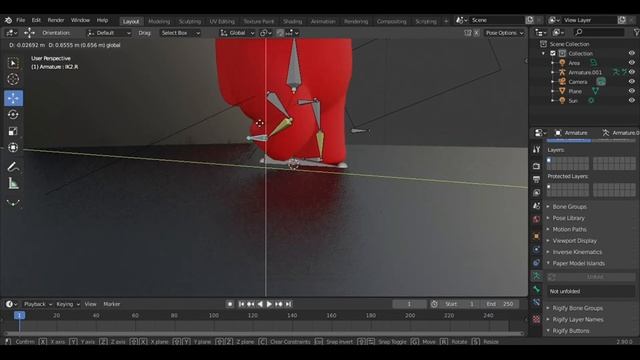
Task: Hide Armature.001 in the outliner
Action: point(631,72)
